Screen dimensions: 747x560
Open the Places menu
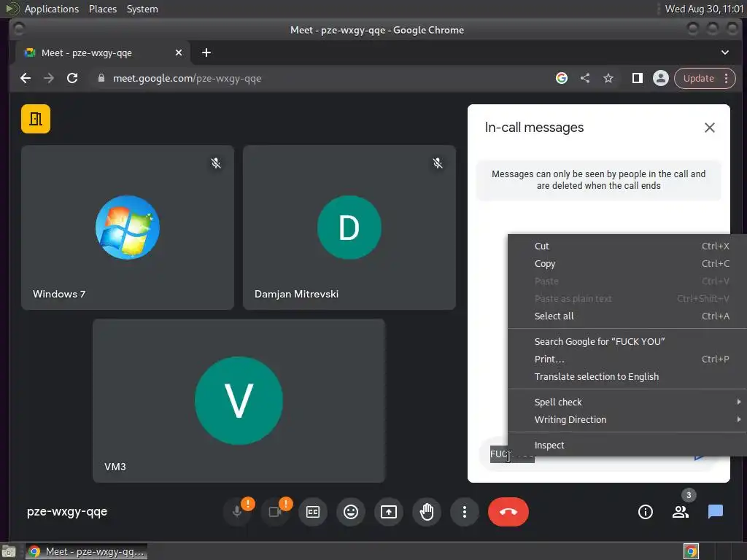point(103,9)
